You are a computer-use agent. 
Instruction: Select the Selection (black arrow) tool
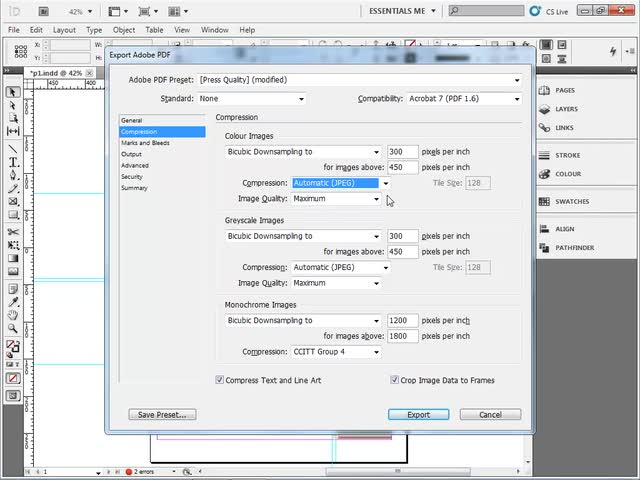click(x=13, y=92)
